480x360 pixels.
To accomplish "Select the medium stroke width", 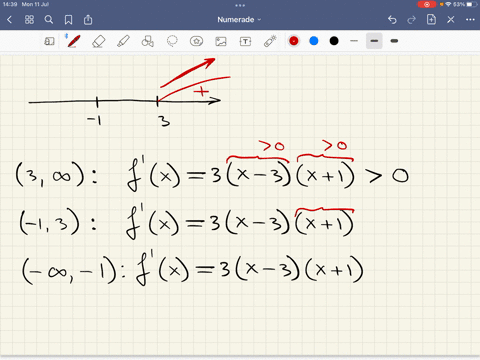I will pyautogui.click(x=374, y=41).
